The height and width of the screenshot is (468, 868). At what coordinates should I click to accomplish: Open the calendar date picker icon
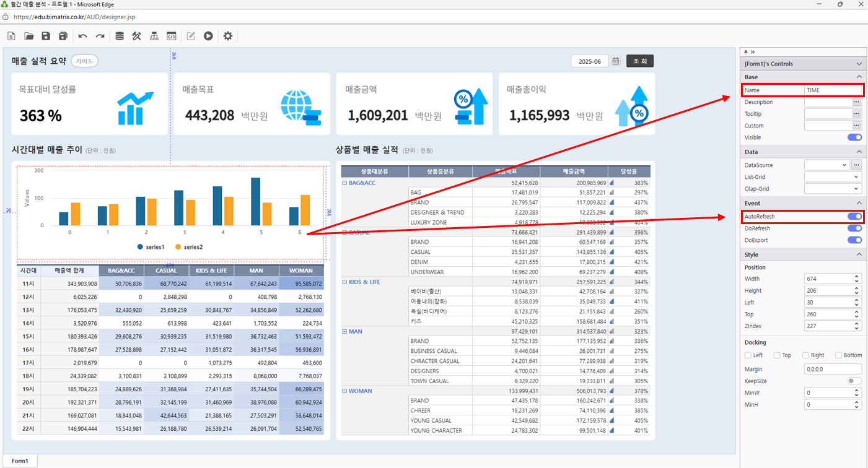click(616, 61)
